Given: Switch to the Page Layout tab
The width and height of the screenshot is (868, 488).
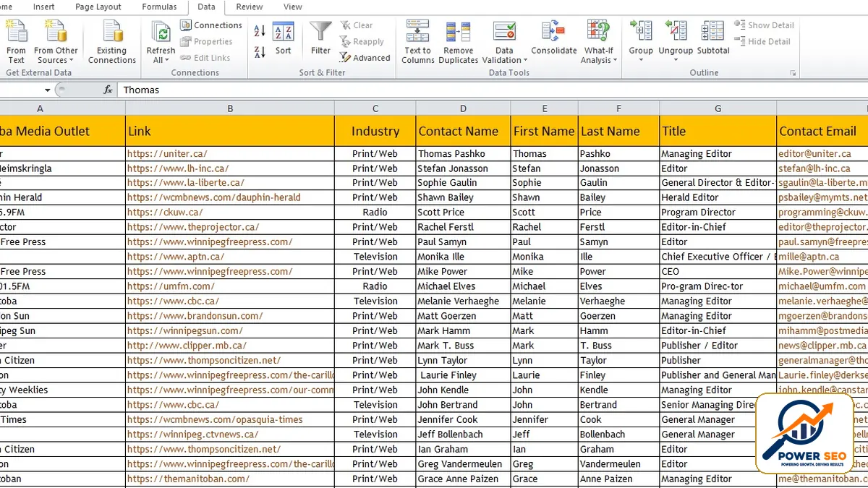Looking at the screenshot, I should click(x=98, y=7).
